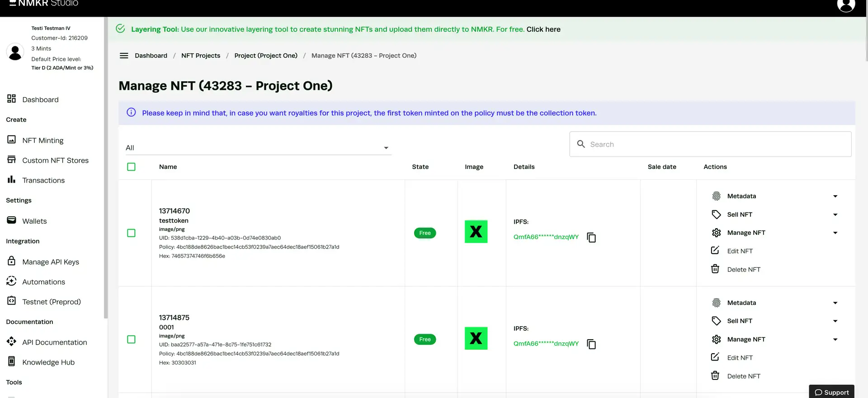Click the Automations icon in the sidebar
Viewport: 868px width, 398px height.
point(12,281)
